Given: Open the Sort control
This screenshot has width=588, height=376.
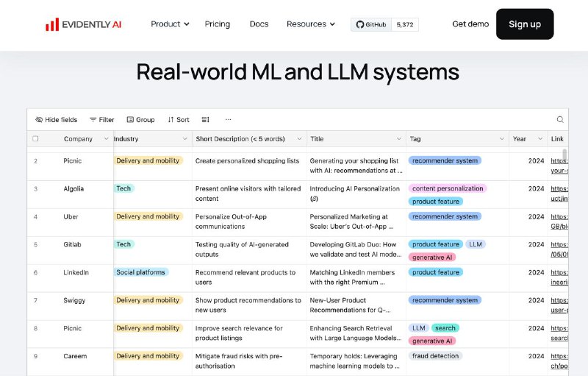Looking at the screenshot, I should click(x=179, y=120).
